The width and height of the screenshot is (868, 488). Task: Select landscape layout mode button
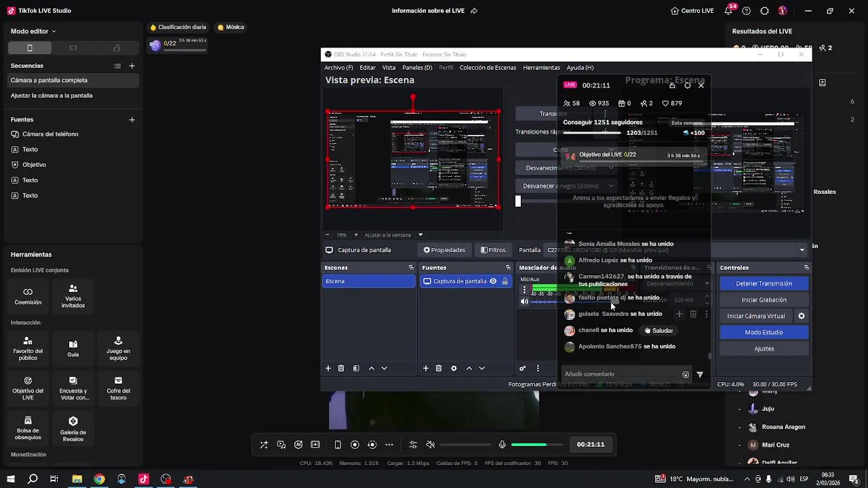click(x=73, y=48)
